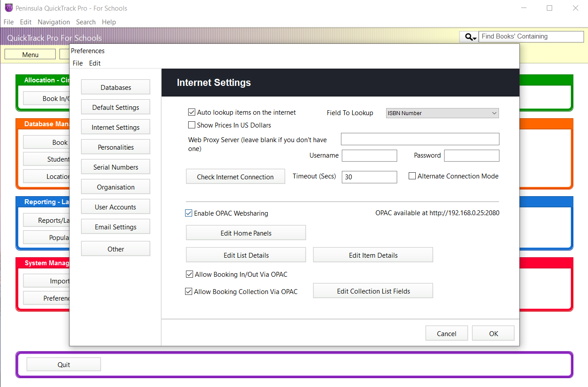The height and width of the screenshot is (387, 588).
Task: Open the Field To Lookup dropdown
Action: 442,113
